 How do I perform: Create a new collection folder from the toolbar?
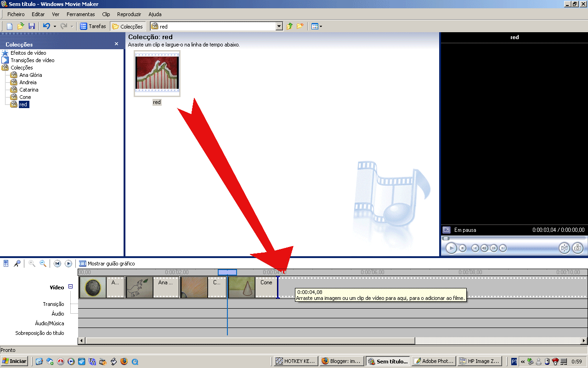(300, 26)
